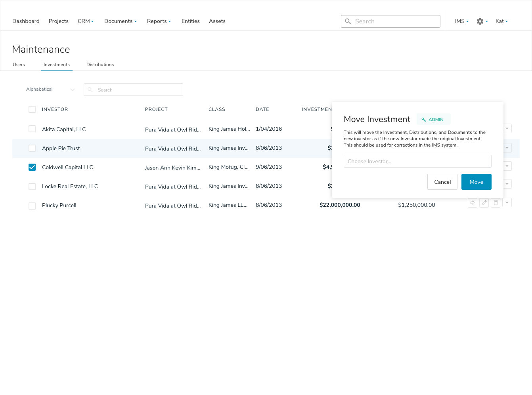Open the row actions arrow for Plucky Purcell
The height and width of the screenshot is (395, 532).
tap(507, 203)
